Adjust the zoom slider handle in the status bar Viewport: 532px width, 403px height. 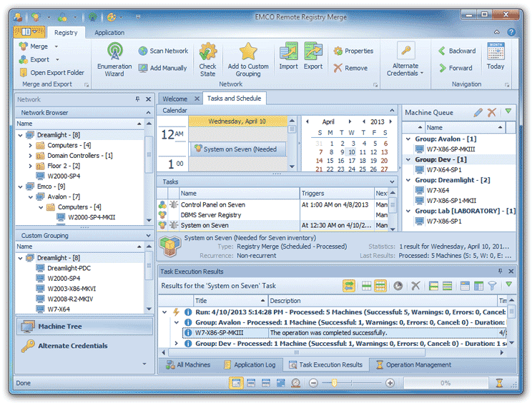(x=334, y=383)
